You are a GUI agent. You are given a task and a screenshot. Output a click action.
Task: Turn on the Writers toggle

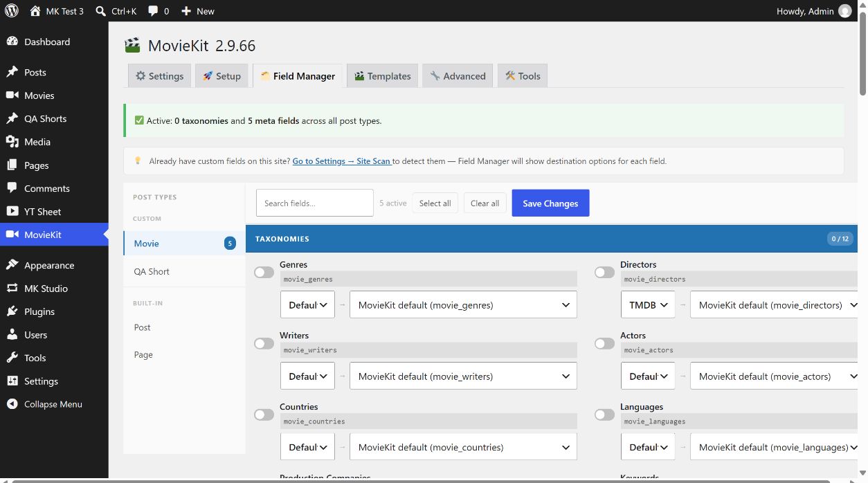click(x=264, y=343)
